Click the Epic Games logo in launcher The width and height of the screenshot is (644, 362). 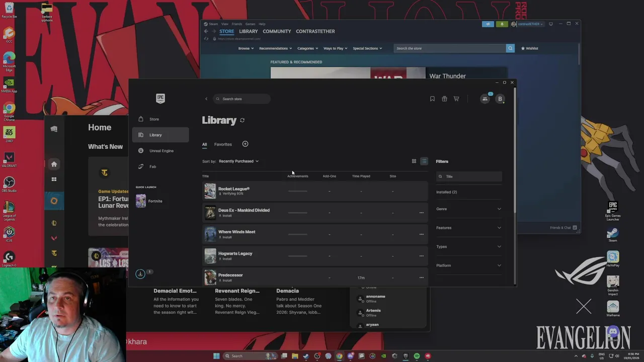(x=160, y=99)
